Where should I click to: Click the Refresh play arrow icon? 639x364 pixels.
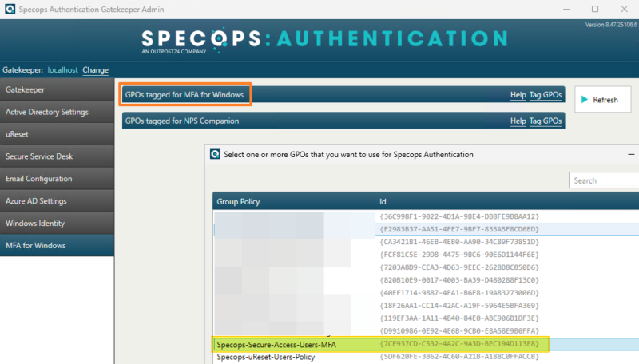coord(585,99)
